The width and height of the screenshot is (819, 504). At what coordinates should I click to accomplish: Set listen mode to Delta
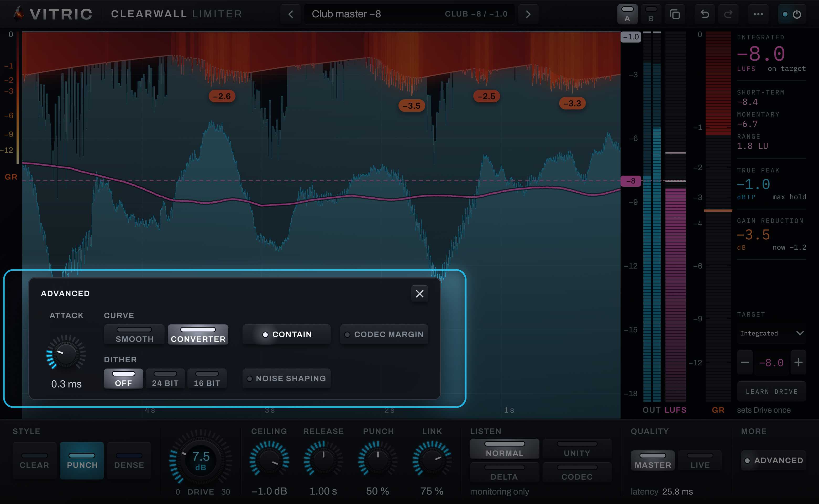click(505, 472)
